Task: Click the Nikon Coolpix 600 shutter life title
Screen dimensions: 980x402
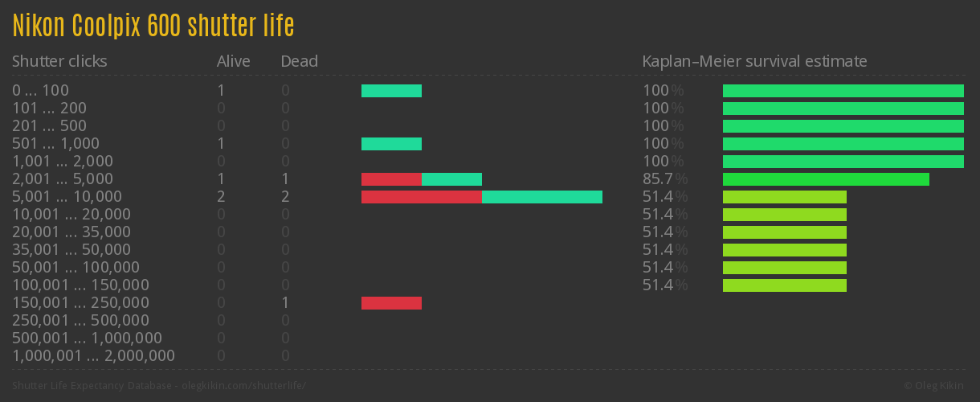Action: click(x=153, y=26)
